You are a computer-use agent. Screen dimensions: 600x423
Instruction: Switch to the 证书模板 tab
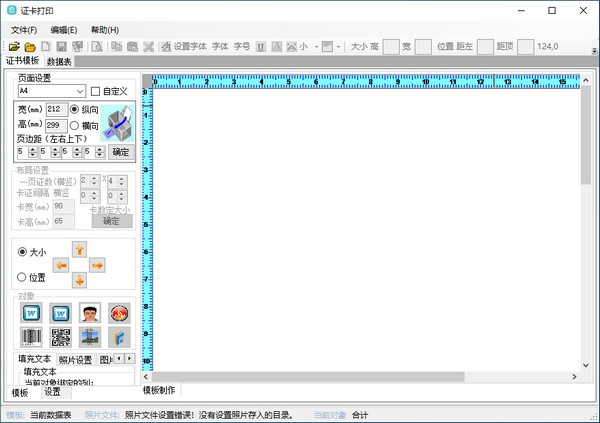23,60
